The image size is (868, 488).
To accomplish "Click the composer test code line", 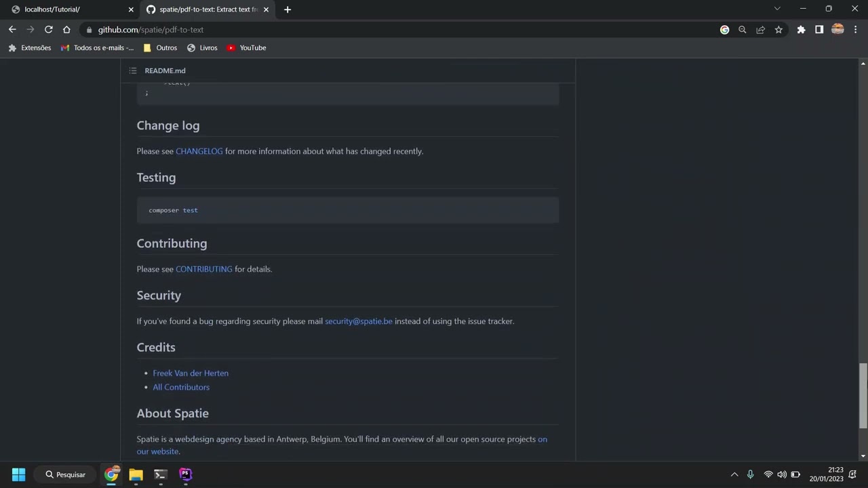I will pyautogui.click(x=173, y=210).
